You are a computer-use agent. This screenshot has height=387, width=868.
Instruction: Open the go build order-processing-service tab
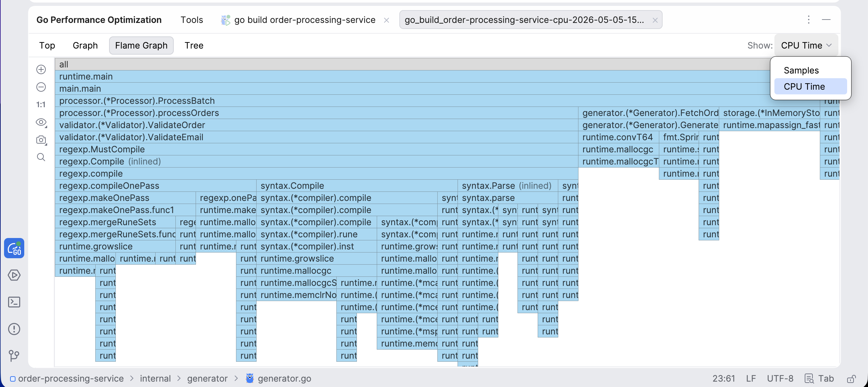click(305, 20)
